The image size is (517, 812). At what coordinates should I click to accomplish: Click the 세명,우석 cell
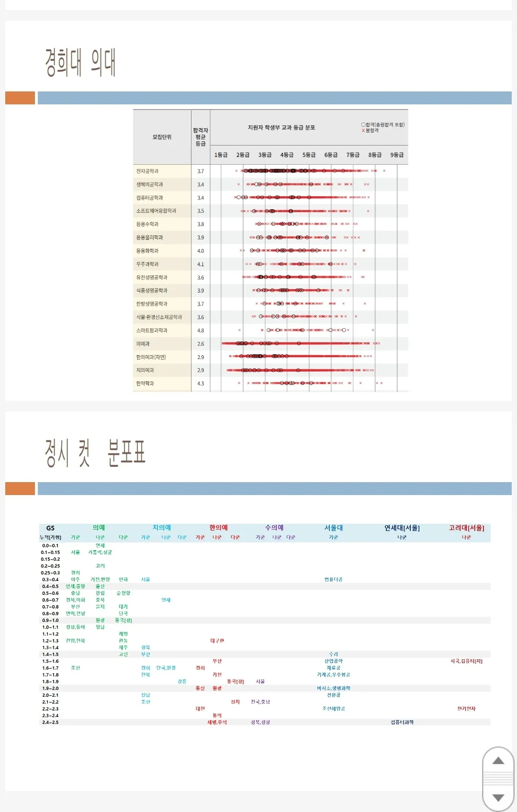(x=217, y=722)
